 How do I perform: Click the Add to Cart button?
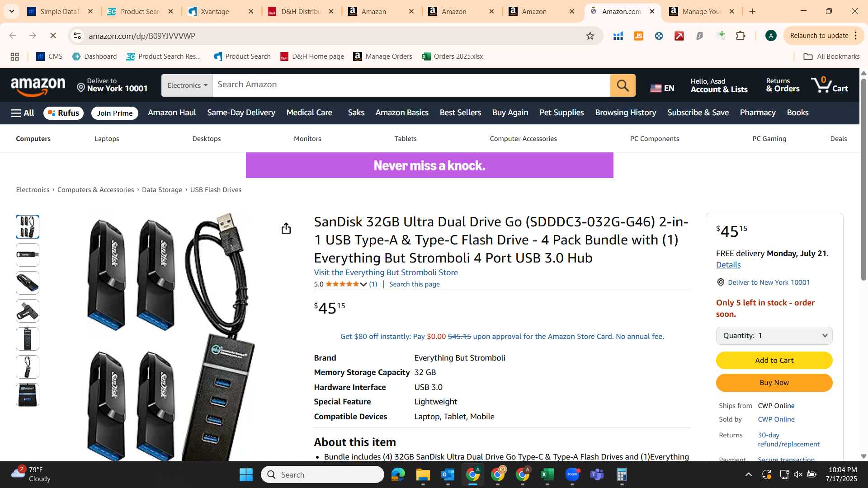coord(774,360)
